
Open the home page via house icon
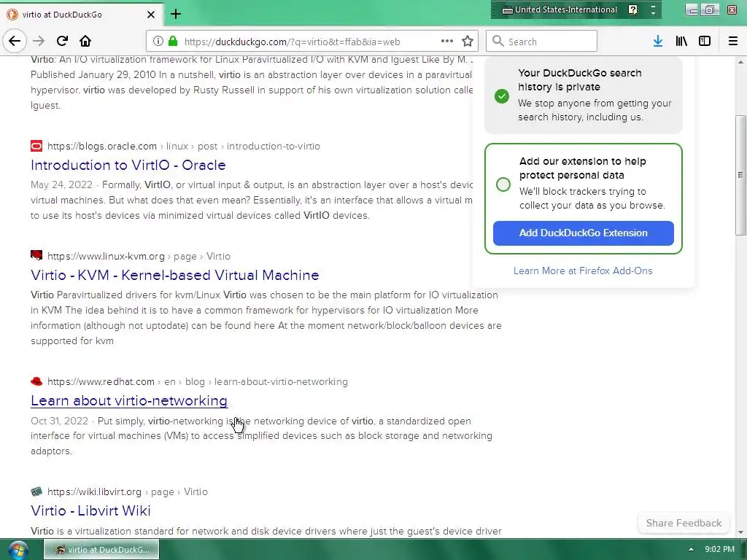pos(85,41)
